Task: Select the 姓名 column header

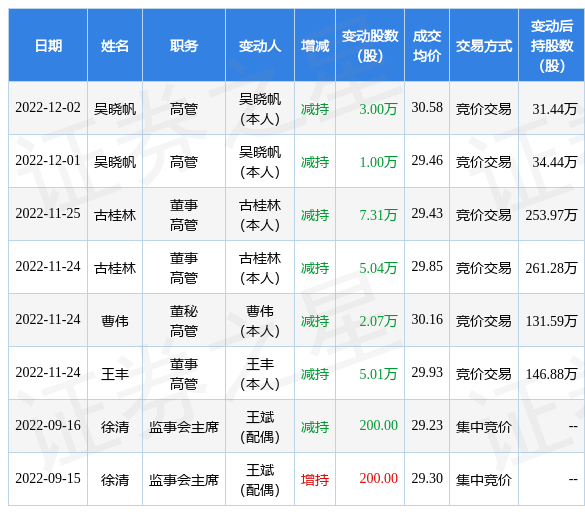Action: [x=115, y=46]
